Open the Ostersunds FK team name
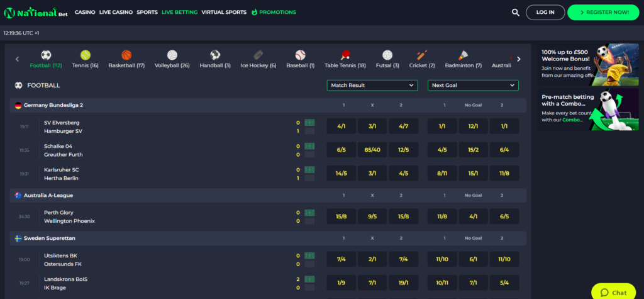This screenshot has width=644, height=299. point(63,264)
